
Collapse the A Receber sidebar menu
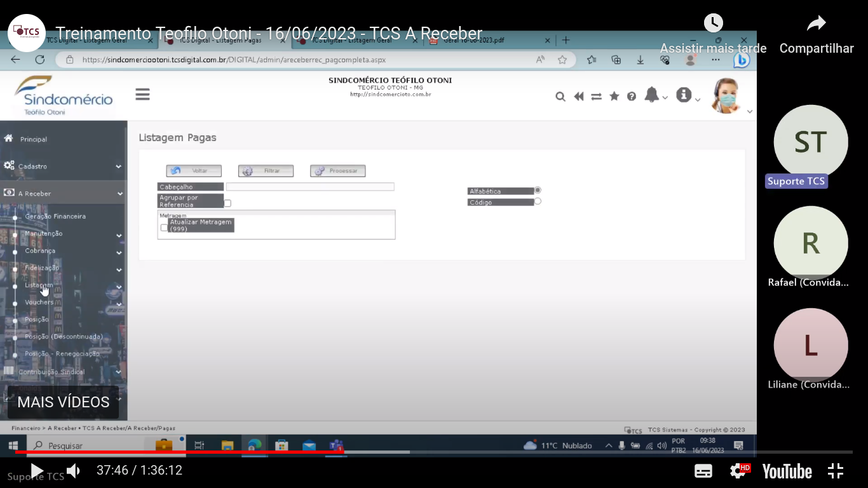click(x=64, y=193)
